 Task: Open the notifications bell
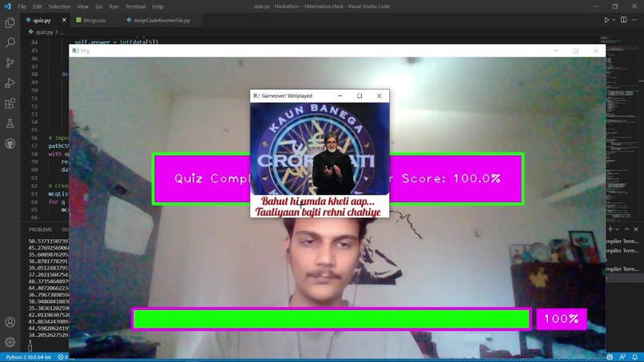point(635,357)
